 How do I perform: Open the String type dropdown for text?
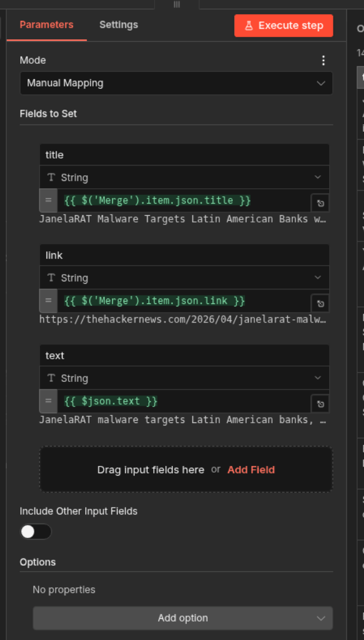184,378
